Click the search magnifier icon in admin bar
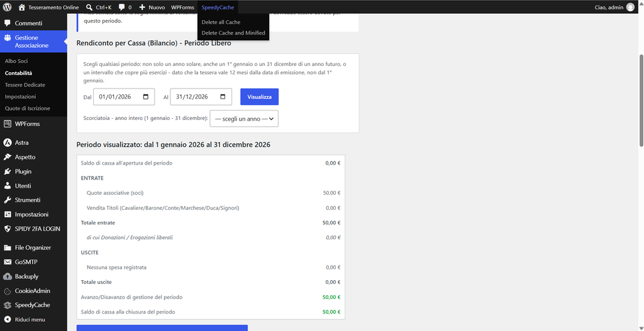This screenshot has width=644, height=331. (x=89, y=7)
